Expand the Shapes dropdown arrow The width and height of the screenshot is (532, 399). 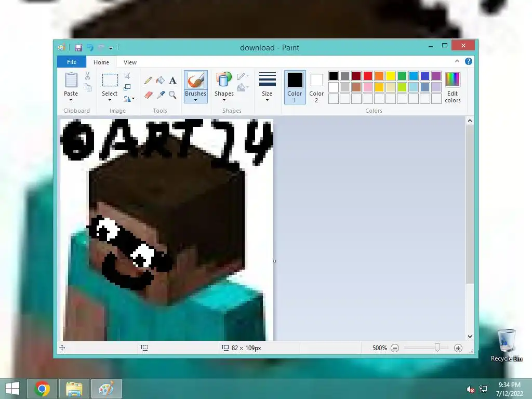coord(224,100)
